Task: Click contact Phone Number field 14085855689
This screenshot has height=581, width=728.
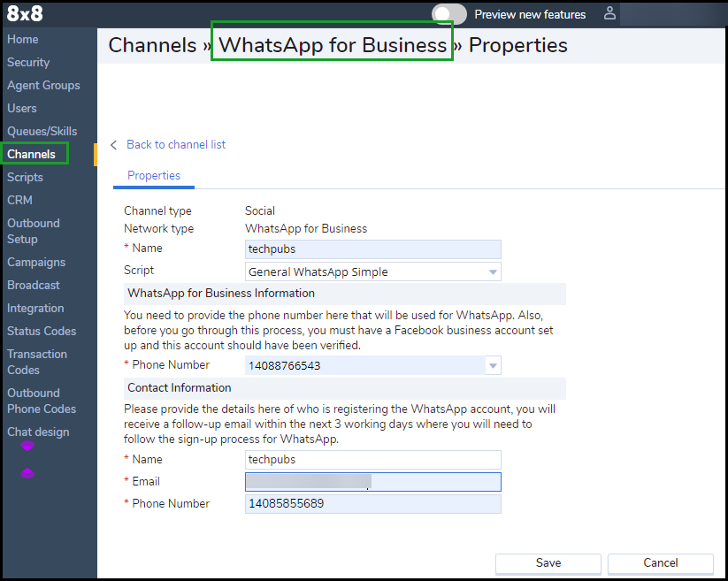Action: coord(372,504)
